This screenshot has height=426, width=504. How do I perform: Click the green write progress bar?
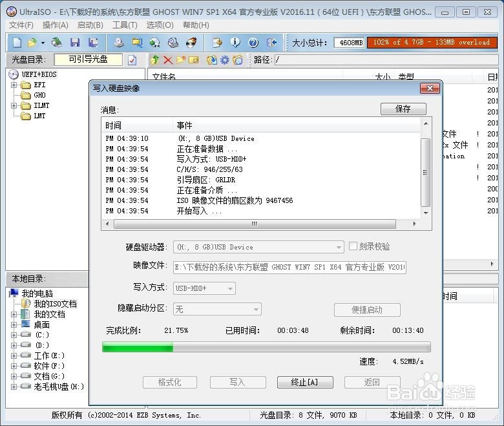click(266, 347)
